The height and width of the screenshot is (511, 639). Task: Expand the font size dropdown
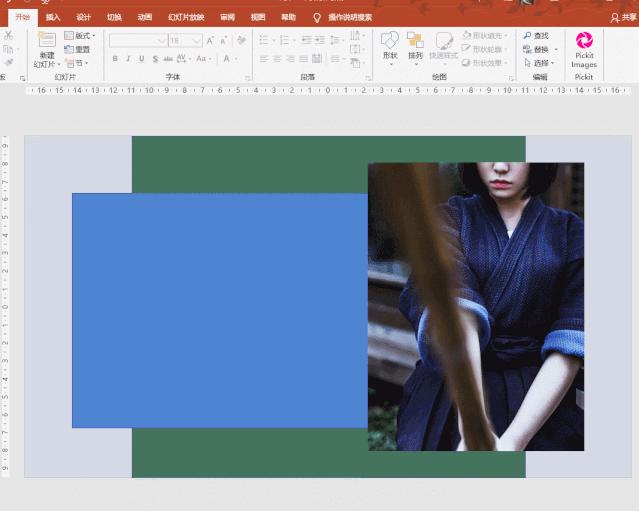tap(196, 41)
